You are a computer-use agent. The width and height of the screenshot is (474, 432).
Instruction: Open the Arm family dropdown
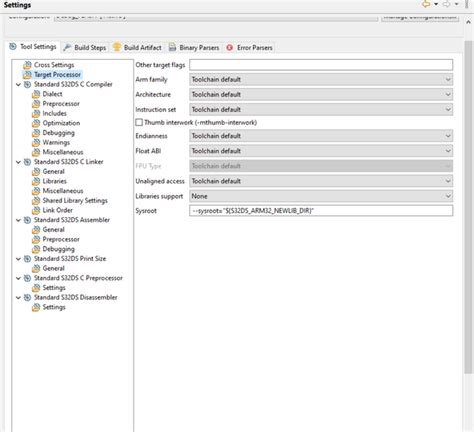click(x=321, y=80)
